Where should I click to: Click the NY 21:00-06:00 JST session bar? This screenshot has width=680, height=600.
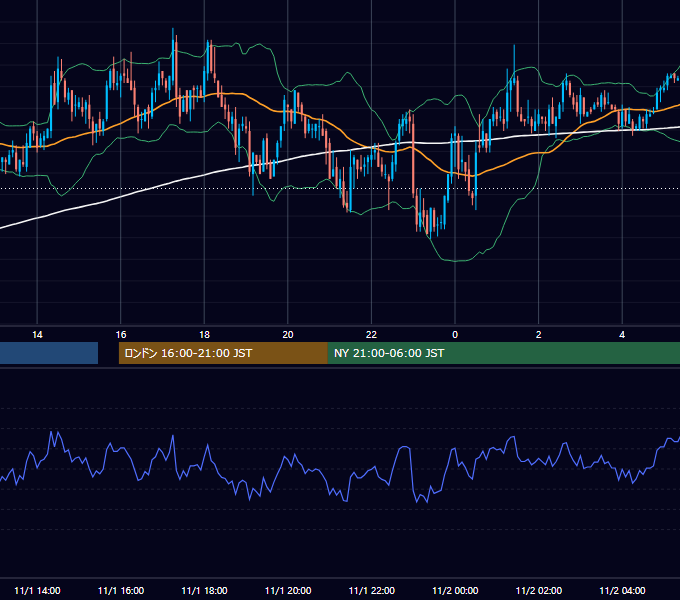tap(503, 353)
